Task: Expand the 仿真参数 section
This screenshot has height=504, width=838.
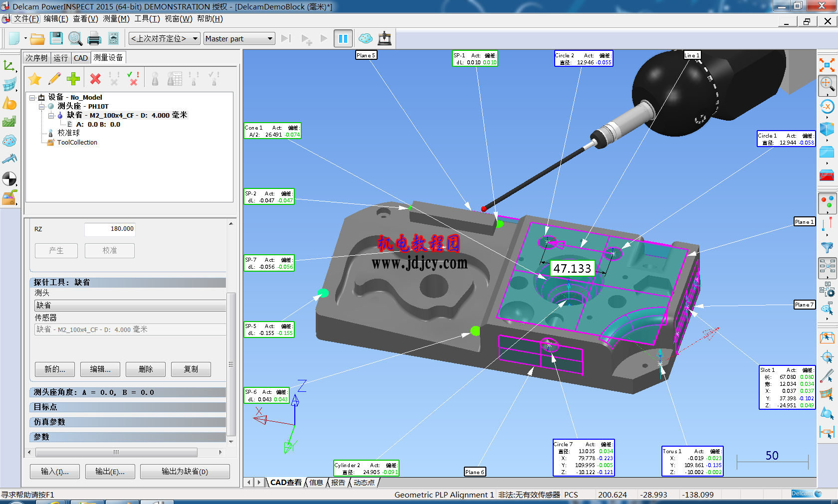Action: pyautogui.click(x=128, y=422)
